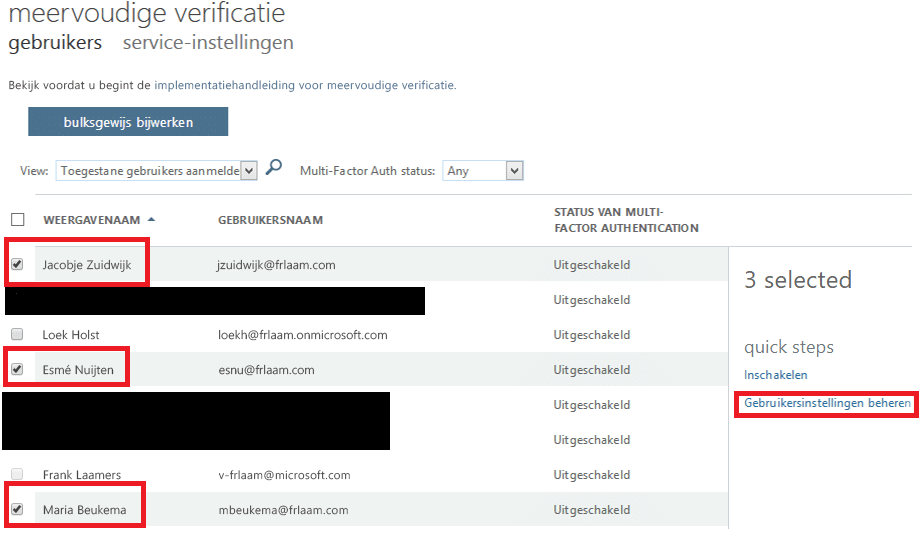Click the 'quick steps' heading
Image resolution: width=920 pixels, height=543 pixels.
789,347
